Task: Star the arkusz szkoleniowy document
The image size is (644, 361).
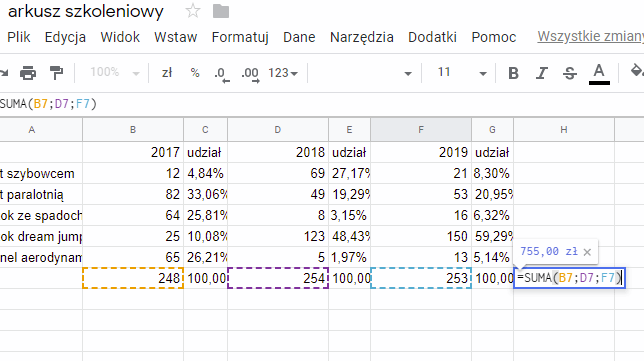Action: [193, 11]
